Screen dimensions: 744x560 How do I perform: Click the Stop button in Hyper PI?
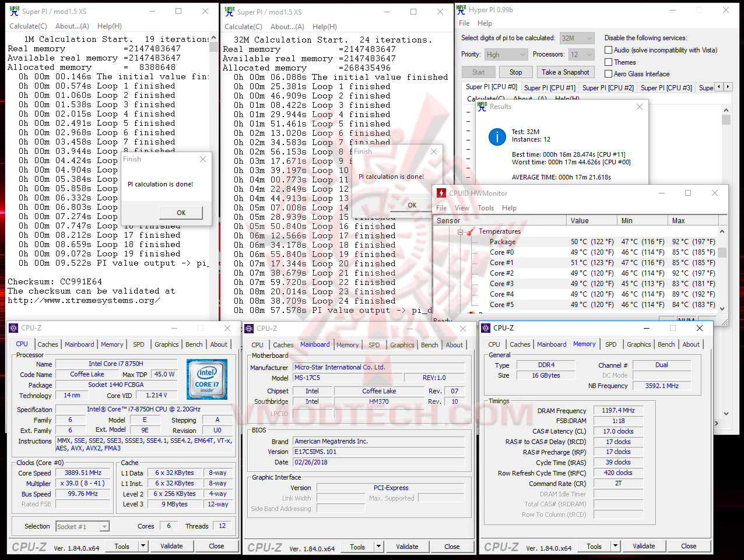pyautogui.click(x=516, y=72)
